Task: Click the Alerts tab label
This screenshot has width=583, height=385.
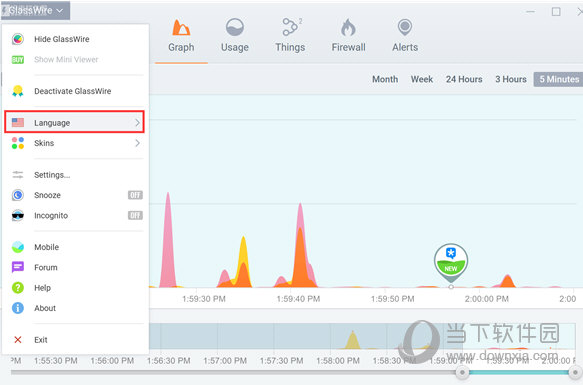Action: 405,47
